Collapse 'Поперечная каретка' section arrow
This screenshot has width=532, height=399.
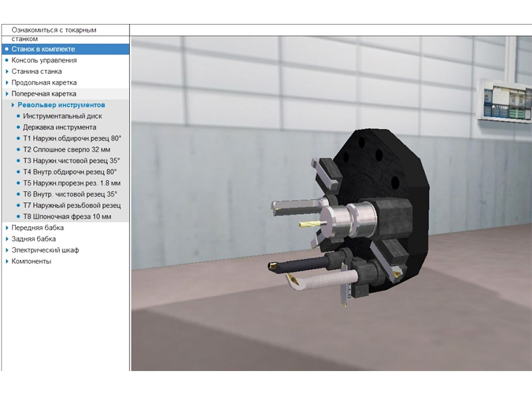click(7, 94)
